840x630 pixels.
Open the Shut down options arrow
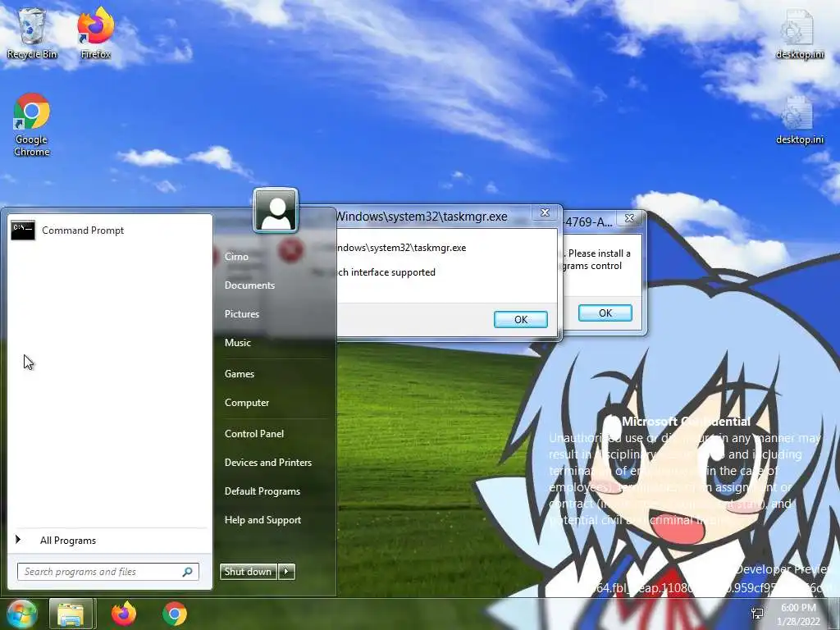click(286, 572)
